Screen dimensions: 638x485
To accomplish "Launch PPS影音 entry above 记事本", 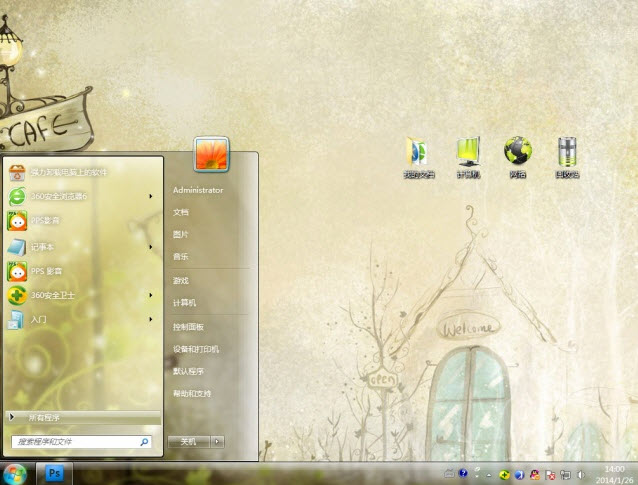I will pyautogui.click(x=81, y=221).
